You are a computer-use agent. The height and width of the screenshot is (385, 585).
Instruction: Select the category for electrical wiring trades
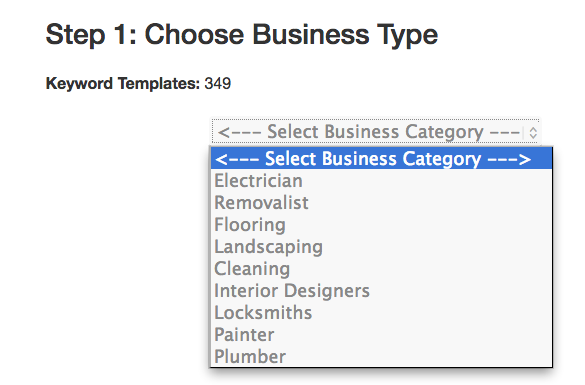(x=381, y=181)
